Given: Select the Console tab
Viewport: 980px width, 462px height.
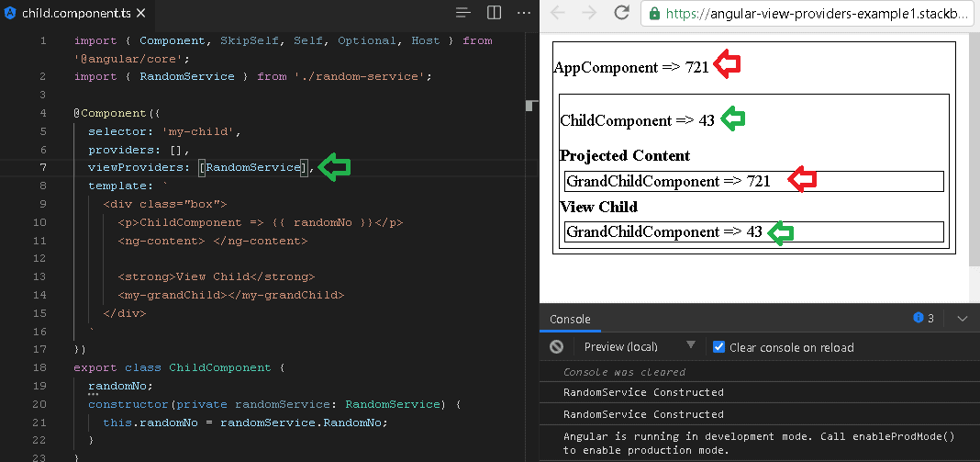Looking at the screenshot, I should tap(570, 320).
